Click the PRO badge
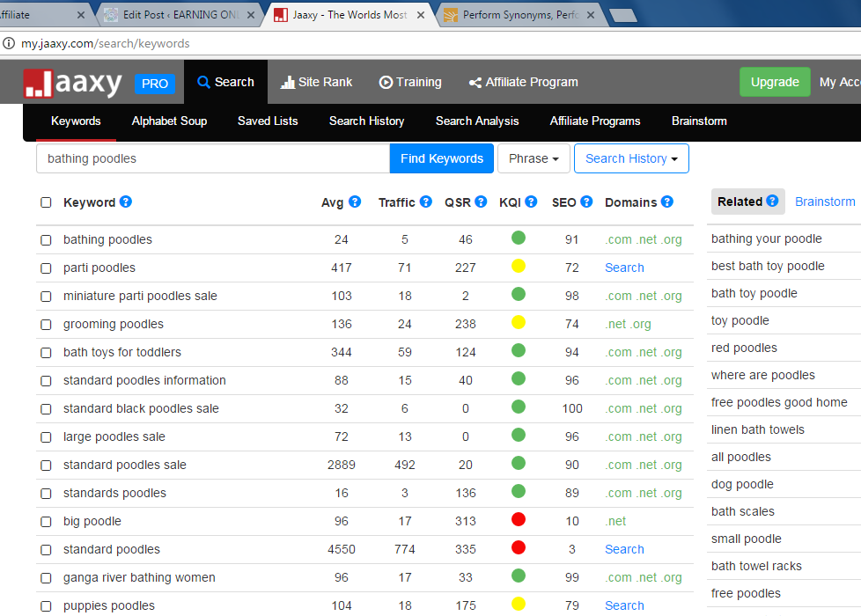861x616 pixels. (155, 84)
